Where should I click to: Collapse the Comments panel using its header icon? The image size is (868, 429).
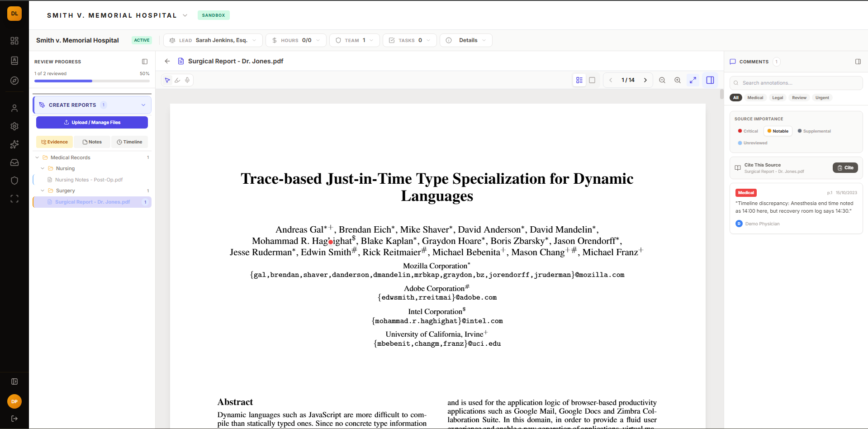[x=858, y=62]
